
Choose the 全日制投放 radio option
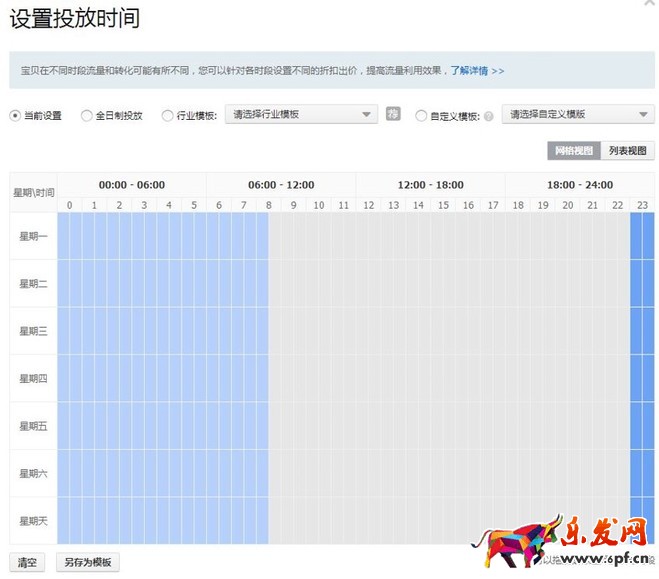[86, 115]
